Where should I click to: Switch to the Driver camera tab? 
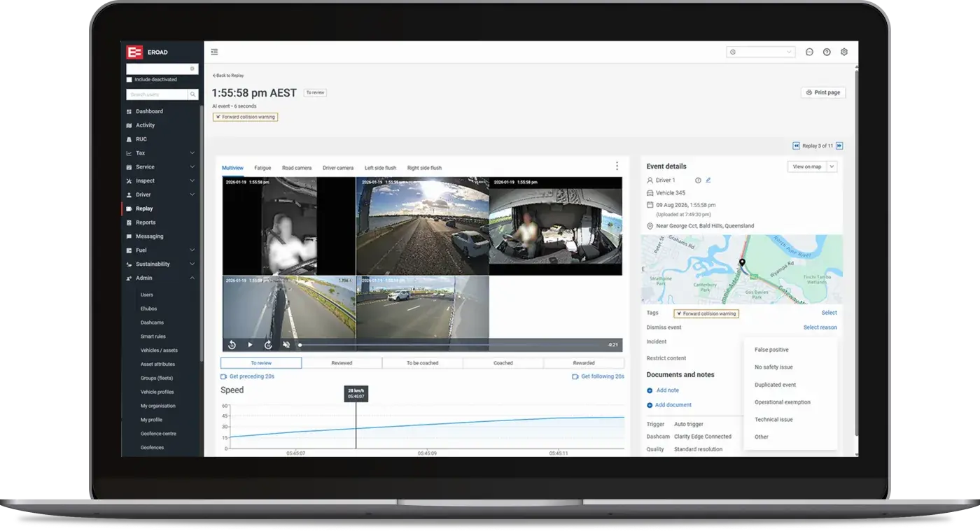click(x=338, y=168)
